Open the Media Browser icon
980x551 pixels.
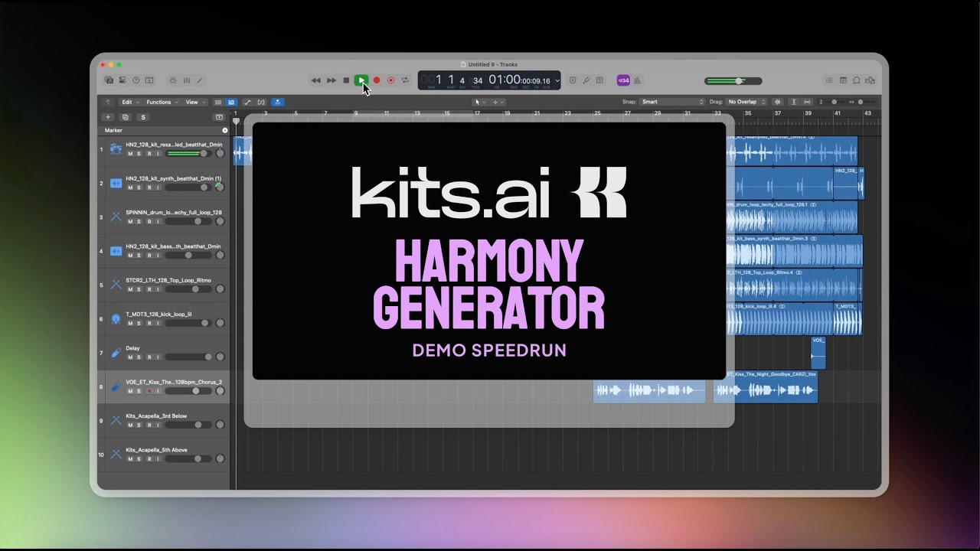click(x=871, y=80)
